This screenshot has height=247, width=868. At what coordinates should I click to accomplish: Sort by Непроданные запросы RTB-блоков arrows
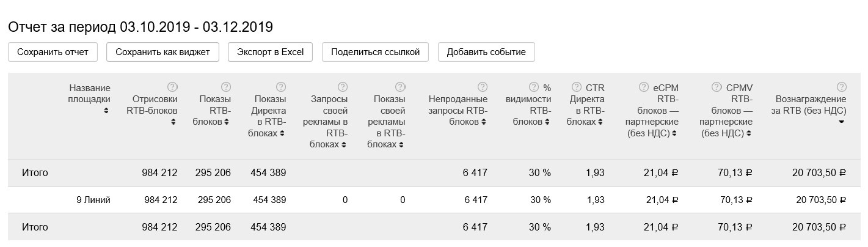click(484, 122)
